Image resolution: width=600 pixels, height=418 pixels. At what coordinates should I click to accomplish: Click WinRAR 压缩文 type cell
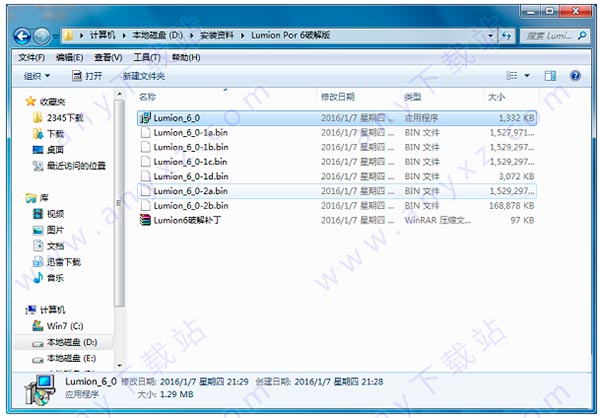coord(437,220)
